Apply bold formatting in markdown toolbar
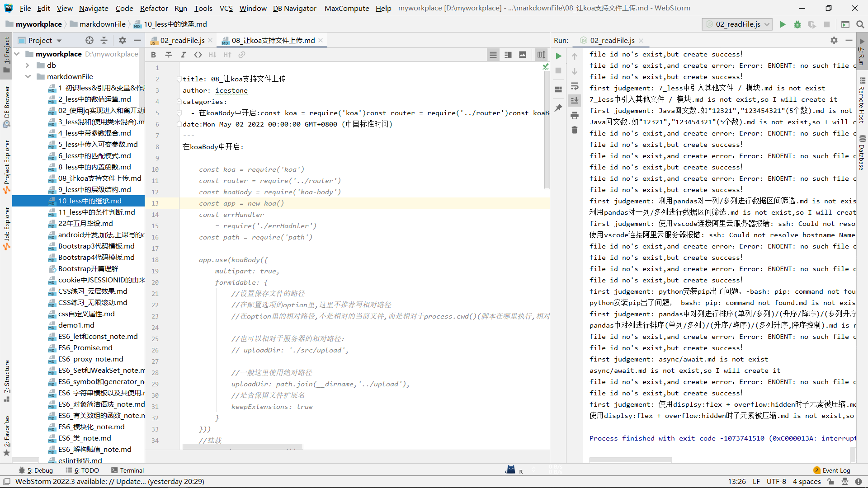 [x=153, y=55]
